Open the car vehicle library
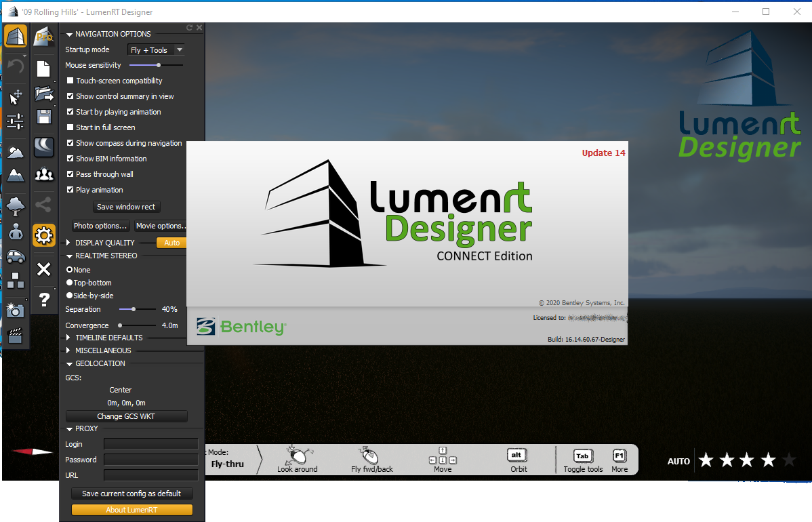The width and height of the screenshot is (812, 522). (16, 256)
